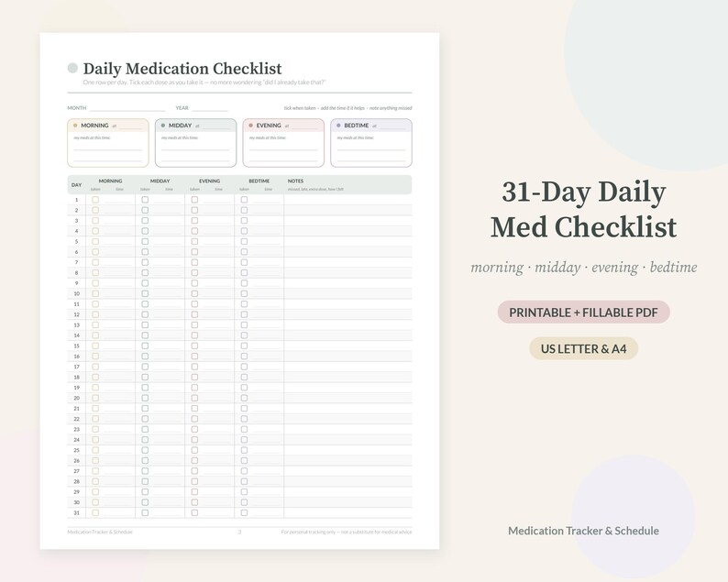Click the Evening card's 'at' time field
Screen dimensions: 728x582
coord(304,126)
